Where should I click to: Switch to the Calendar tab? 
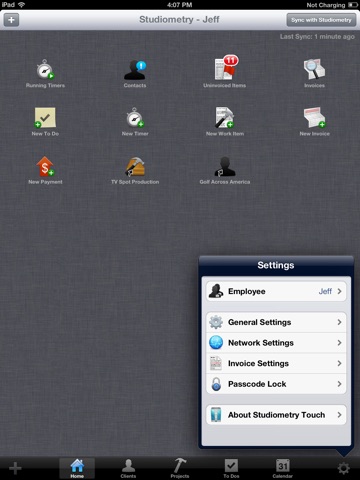283,468
